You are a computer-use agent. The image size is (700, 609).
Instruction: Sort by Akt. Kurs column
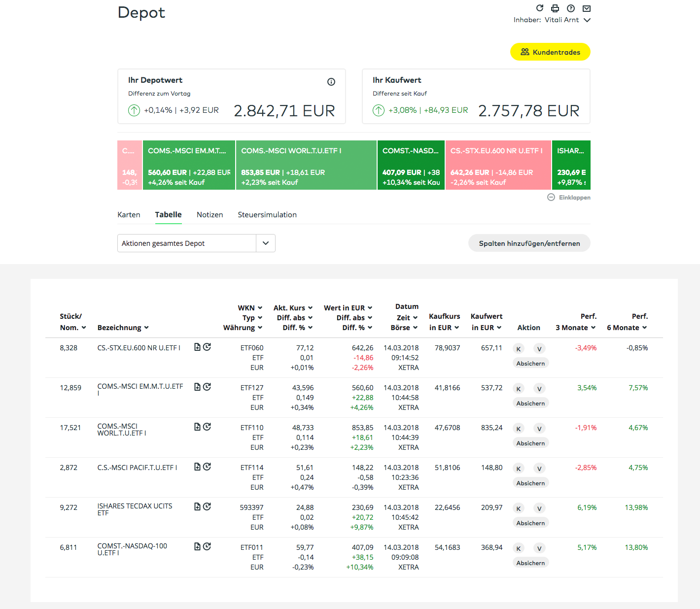[293, 308]
